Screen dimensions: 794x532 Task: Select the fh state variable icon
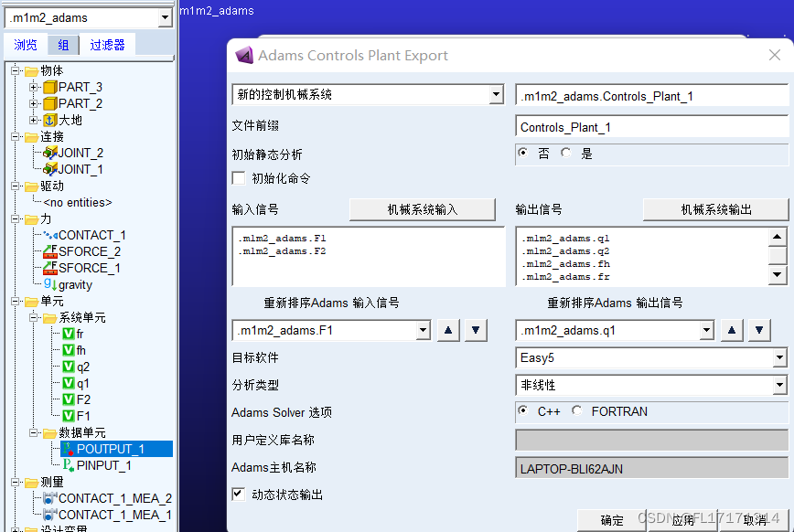click(x=69, y=350)
